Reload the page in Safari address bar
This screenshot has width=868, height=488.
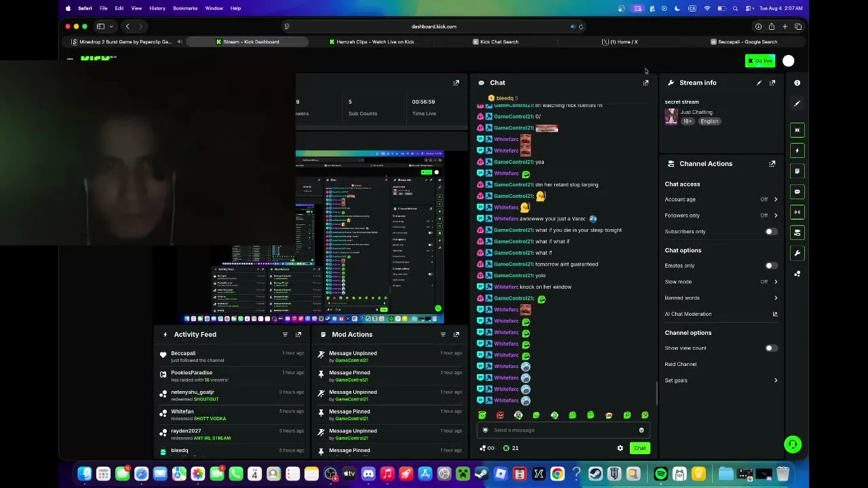point(581,26)
